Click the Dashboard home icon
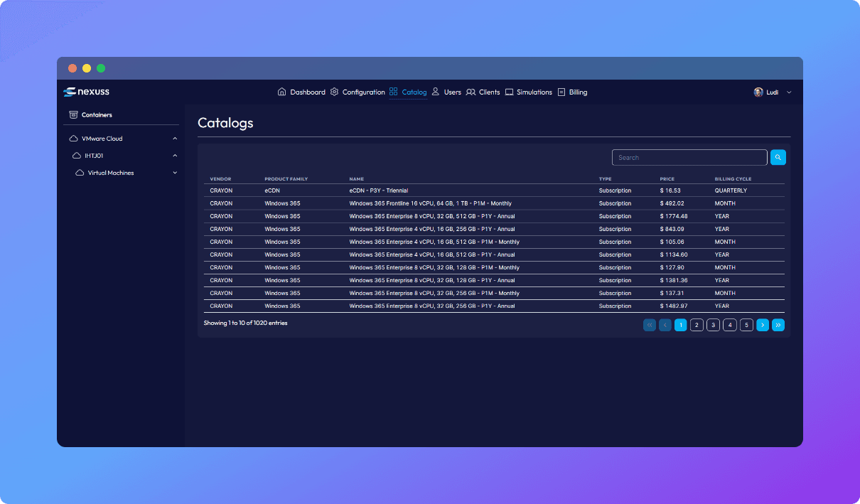The image size is (860, 504). (281, 92)
